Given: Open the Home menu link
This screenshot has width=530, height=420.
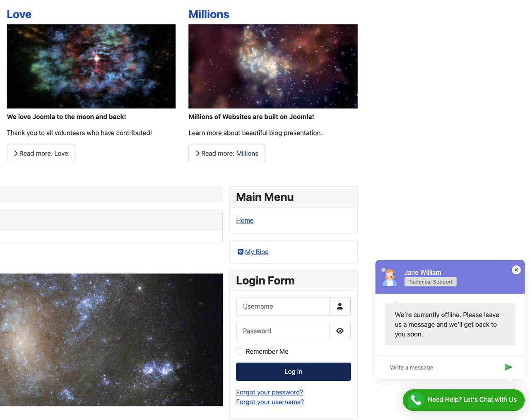Looking at the screenshot, I should (245, 221).
